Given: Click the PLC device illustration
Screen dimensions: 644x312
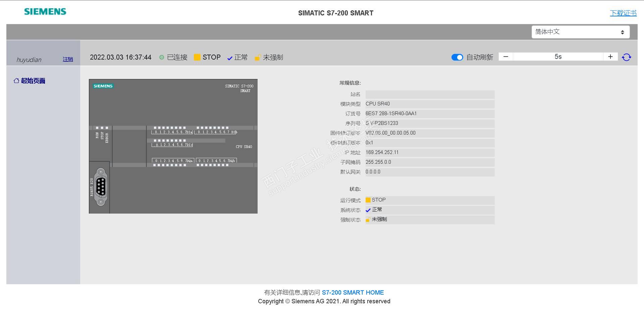Looking at the screenshot, I should tap(173, 146).
